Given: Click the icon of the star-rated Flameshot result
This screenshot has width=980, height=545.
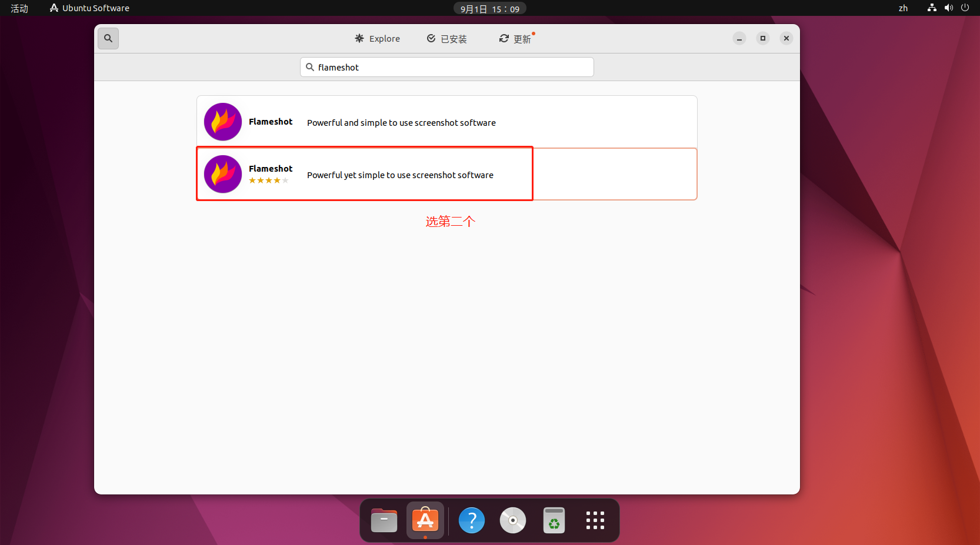Looking at the screenshot, I should (x=223, y=174).
